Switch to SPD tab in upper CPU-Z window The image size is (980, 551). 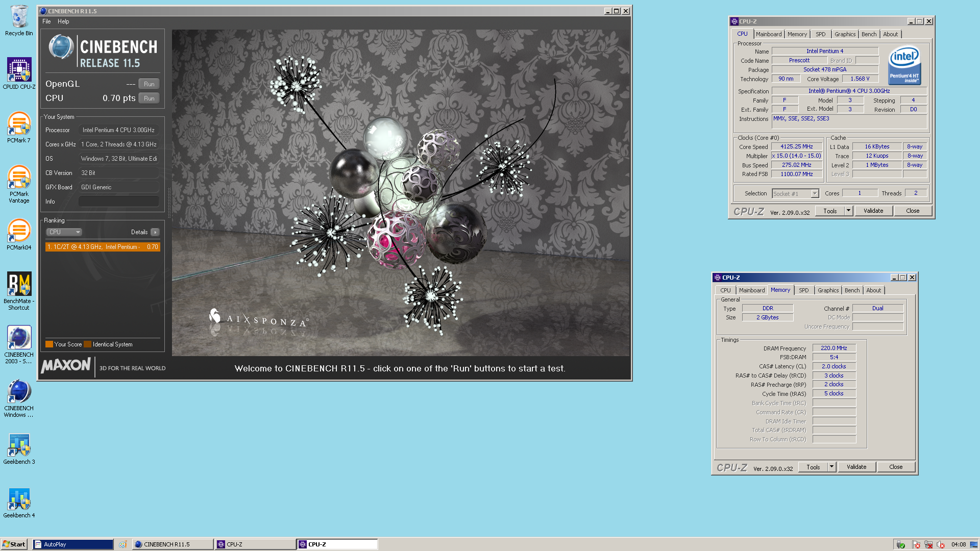[820, 34]
